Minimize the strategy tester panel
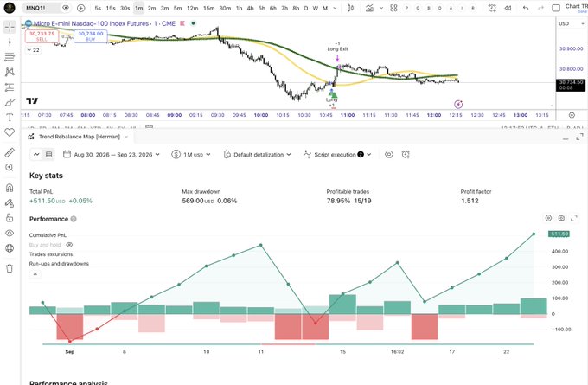 pyautogui.click(x=566, y=138)
